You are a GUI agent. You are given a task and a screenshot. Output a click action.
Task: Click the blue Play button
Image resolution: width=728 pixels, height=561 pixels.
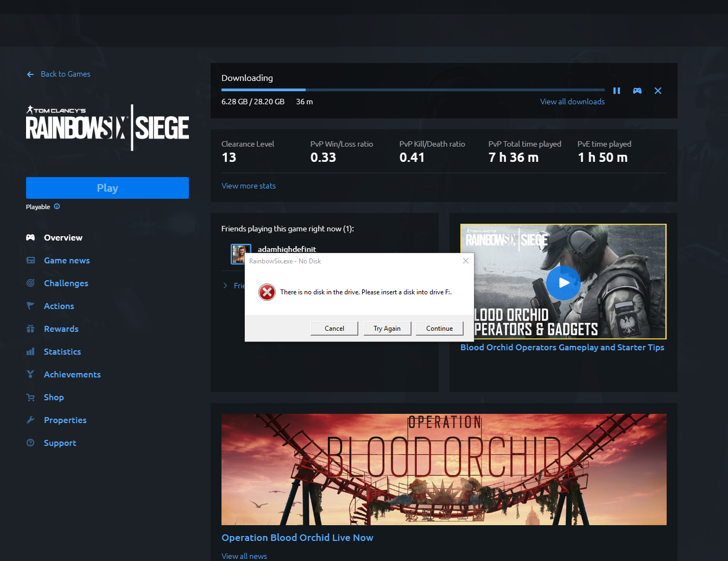107,188
